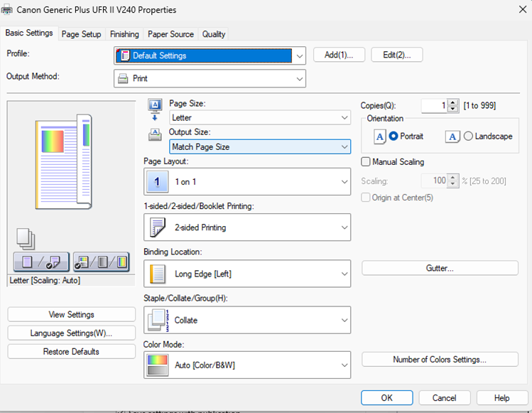Open the Paper Source tab
532x413 pixels.
(x=170, y=34)
